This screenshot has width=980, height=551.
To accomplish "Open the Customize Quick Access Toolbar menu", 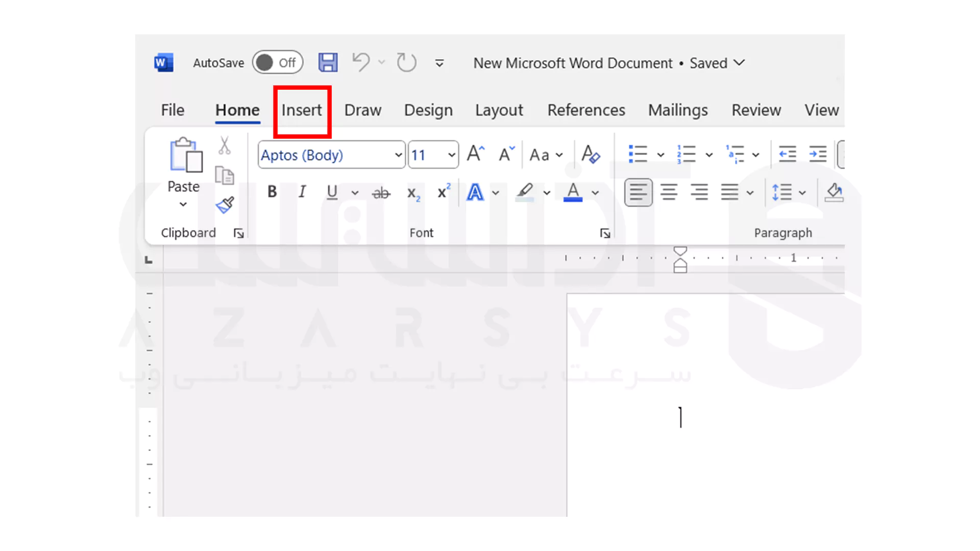I will coord(439,63).
